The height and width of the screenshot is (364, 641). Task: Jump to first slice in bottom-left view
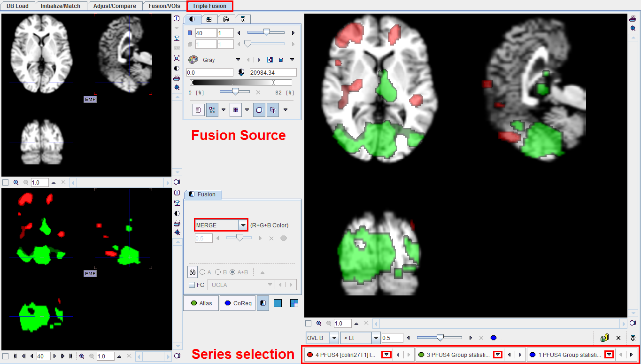(x=15, y=356)
